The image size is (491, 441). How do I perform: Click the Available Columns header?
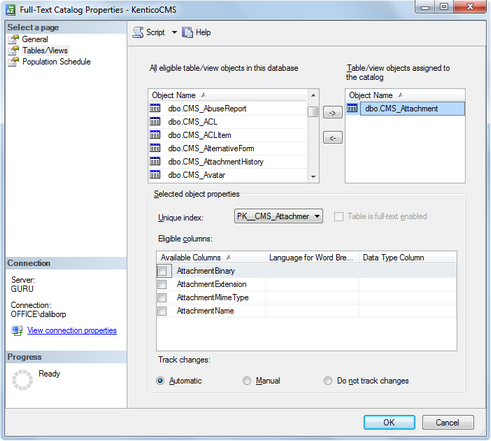click(211, 258)
